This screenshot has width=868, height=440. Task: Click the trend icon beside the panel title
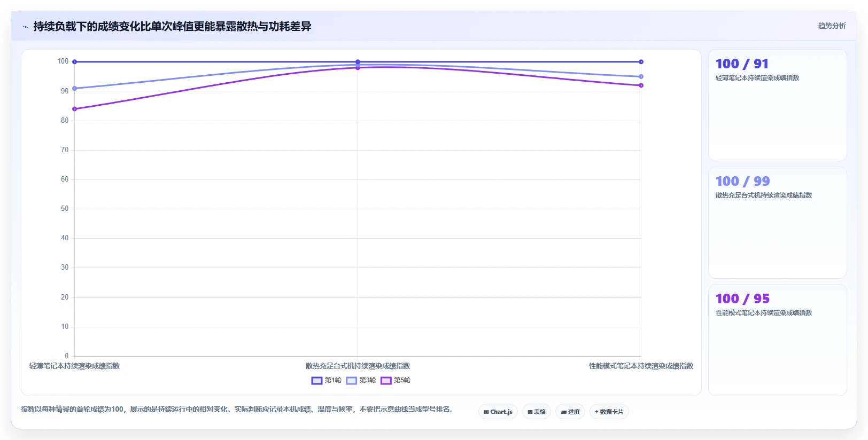point(25,27)
